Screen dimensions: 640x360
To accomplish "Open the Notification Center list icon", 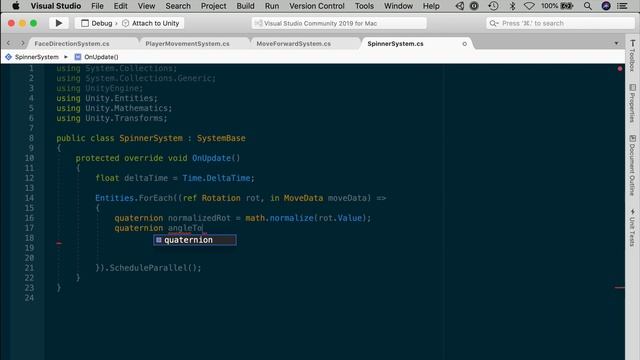I will [x=622, y=6].
